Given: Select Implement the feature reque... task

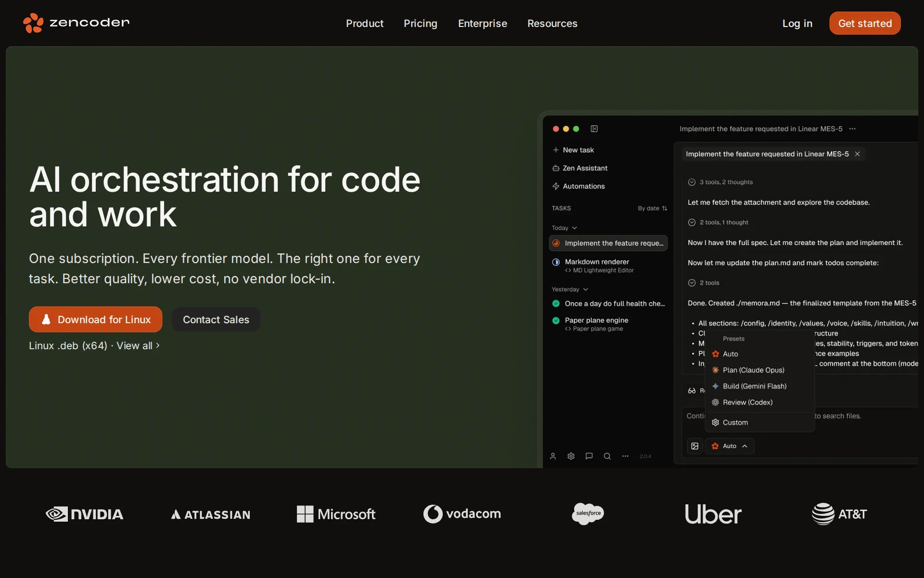Looking at the screenshot, I should coord(608,243).
